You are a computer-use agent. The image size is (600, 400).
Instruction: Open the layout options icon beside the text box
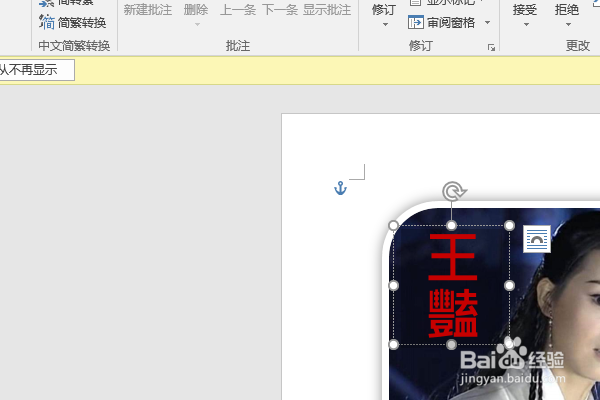(537, 239)
